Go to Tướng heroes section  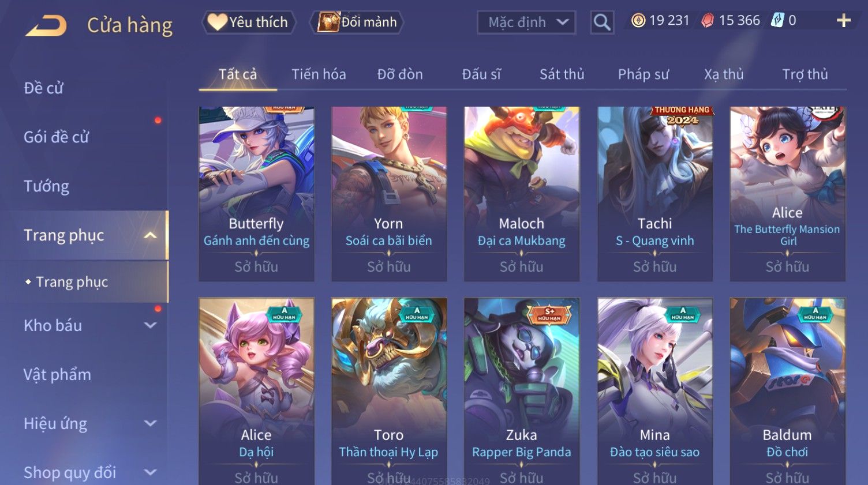tap(46, 186)
